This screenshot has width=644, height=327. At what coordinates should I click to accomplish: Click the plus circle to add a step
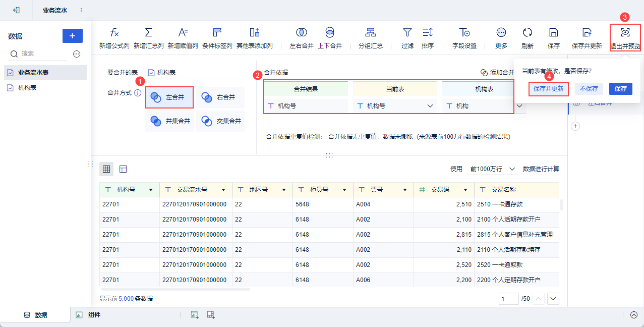(x=576, y=126)
